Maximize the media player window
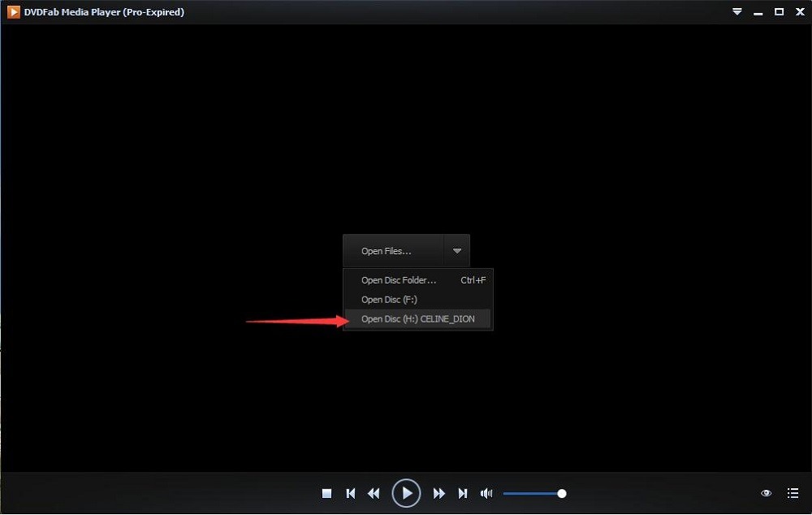Screen dimensions: 812x515 779,12
